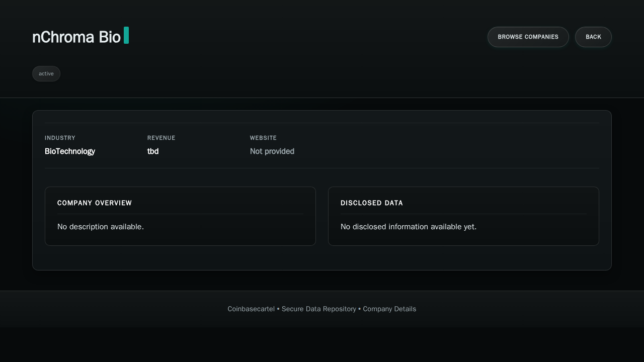Click the nChroma Bio page title

point(76,37)
